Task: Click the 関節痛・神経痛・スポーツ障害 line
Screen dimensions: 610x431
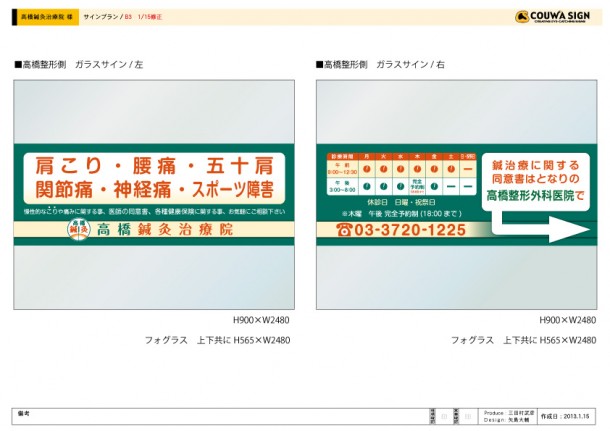Action: [x=154, y=189]
